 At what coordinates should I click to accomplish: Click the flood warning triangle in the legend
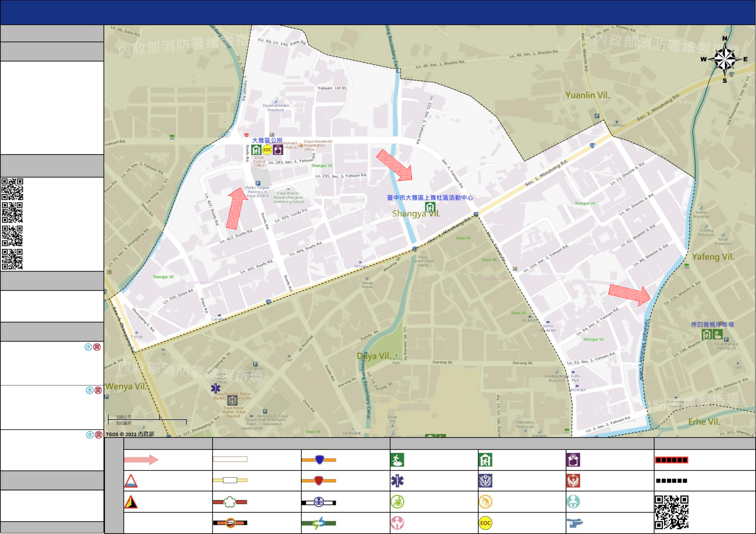coord(131,481)
